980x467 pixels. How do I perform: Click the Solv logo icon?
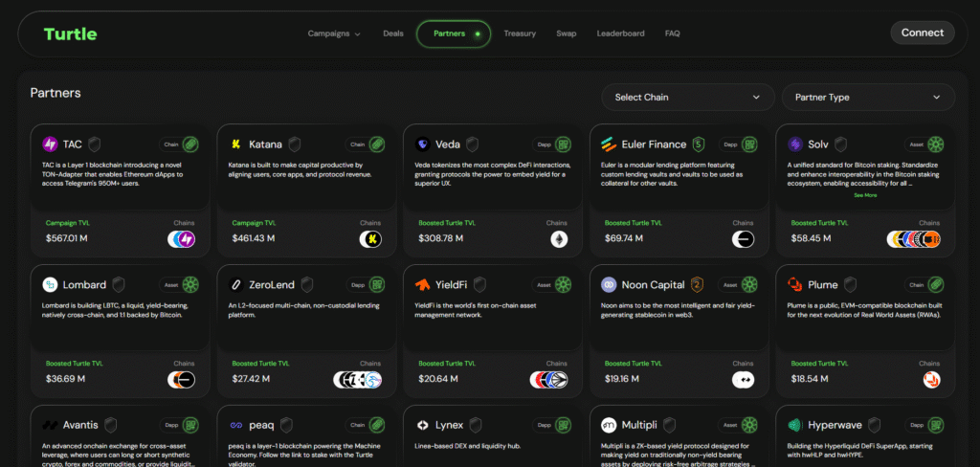(795, 145)
